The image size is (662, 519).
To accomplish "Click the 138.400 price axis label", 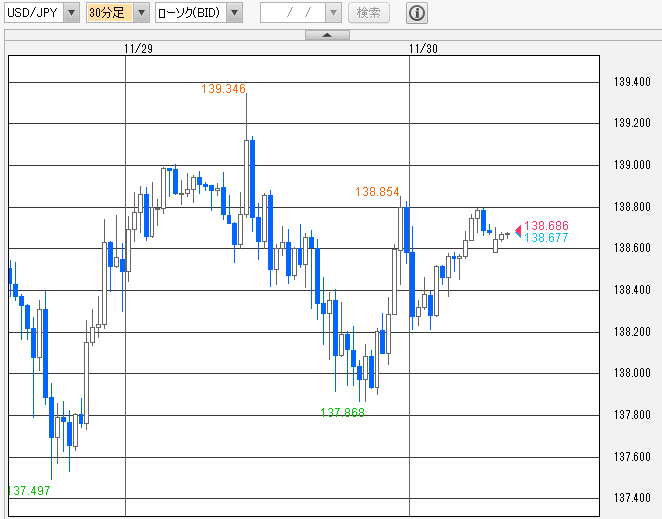I will click(632, 290).
